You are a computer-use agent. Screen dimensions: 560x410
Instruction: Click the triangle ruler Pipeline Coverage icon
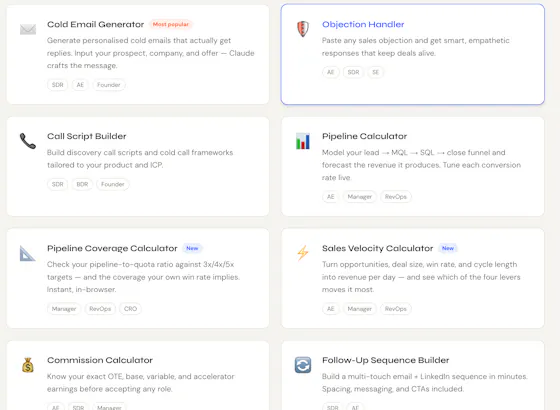(28, 253)
